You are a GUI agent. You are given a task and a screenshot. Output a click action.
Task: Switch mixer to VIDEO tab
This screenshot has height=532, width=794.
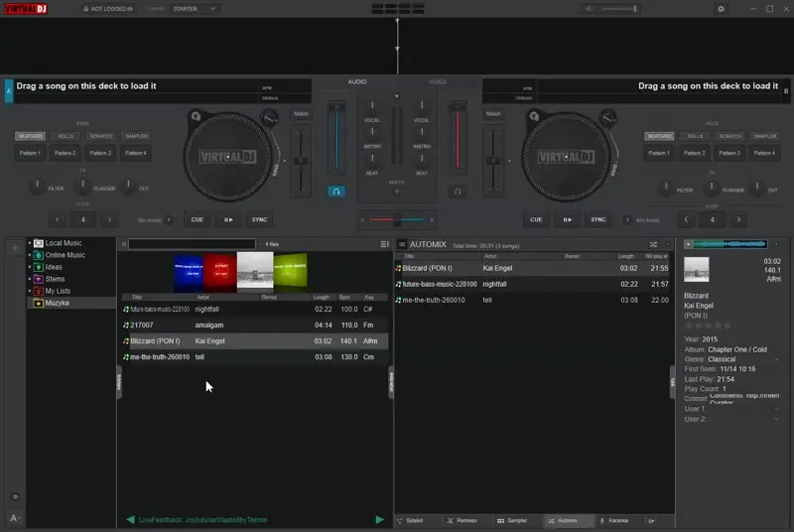(x=437, y=81)
